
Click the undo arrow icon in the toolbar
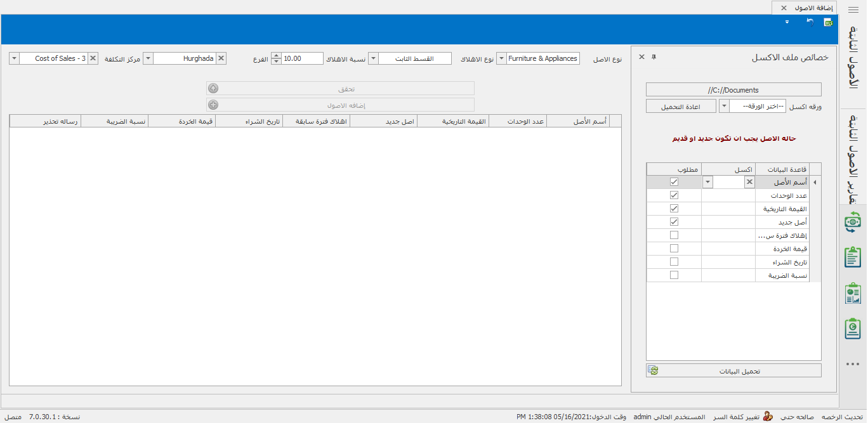tap(810, 22)
